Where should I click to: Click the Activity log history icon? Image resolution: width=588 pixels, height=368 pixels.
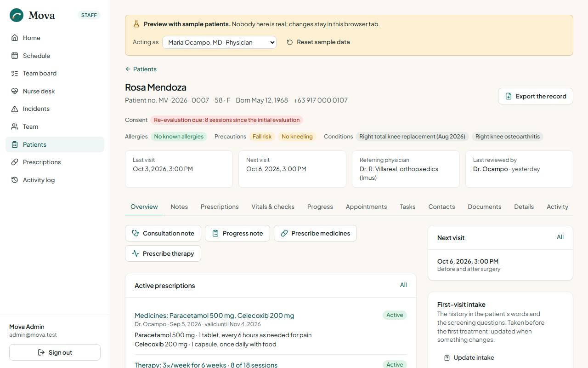click(x=15, y=180)
